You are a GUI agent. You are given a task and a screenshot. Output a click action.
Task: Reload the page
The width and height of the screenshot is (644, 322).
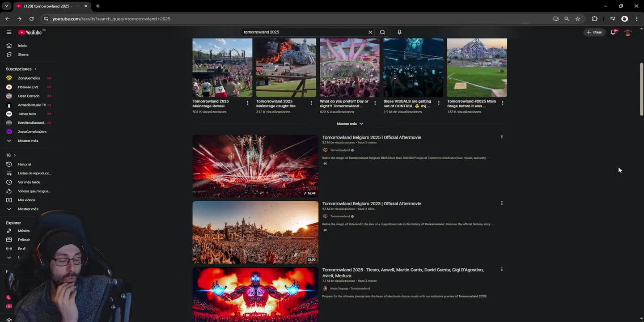(31, 19)
